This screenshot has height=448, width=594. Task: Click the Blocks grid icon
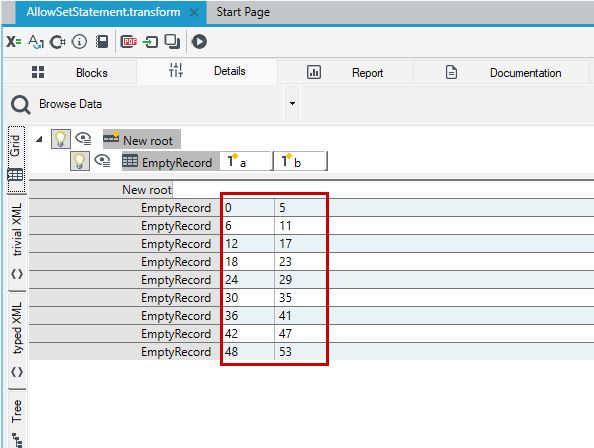pos(38,72)
